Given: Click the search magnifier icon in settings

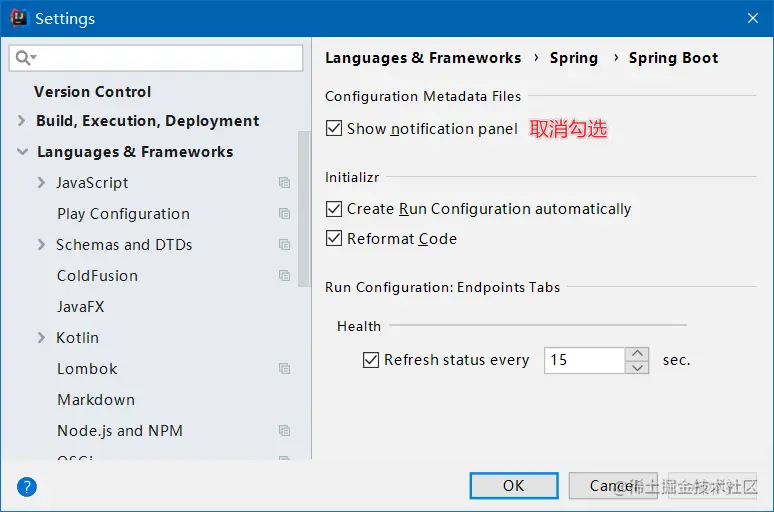Looking at the screenshot, I should [23, 58].
